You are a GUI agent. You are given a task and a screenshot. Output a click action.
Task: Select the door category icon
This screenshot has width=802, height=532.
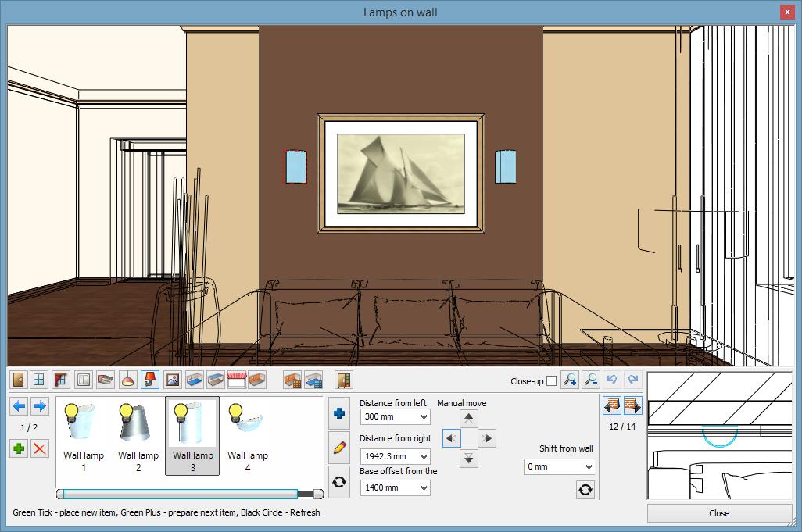[18, 380]
